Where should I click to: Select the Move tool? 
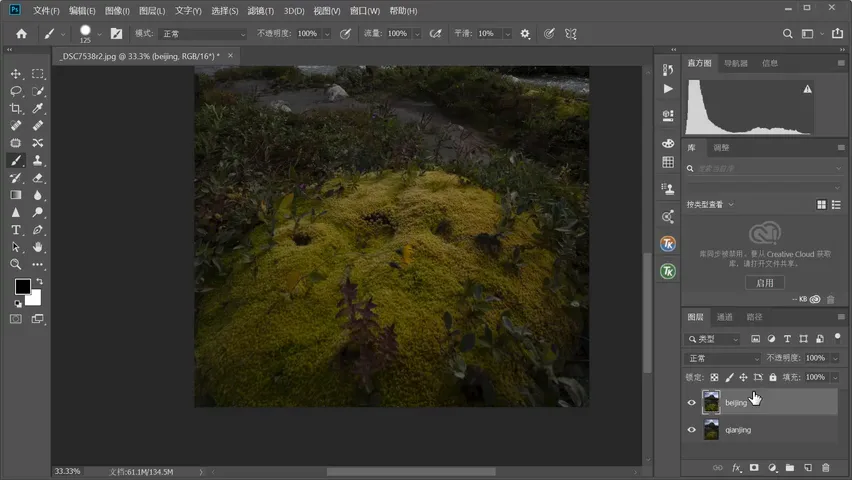[16, 74]
